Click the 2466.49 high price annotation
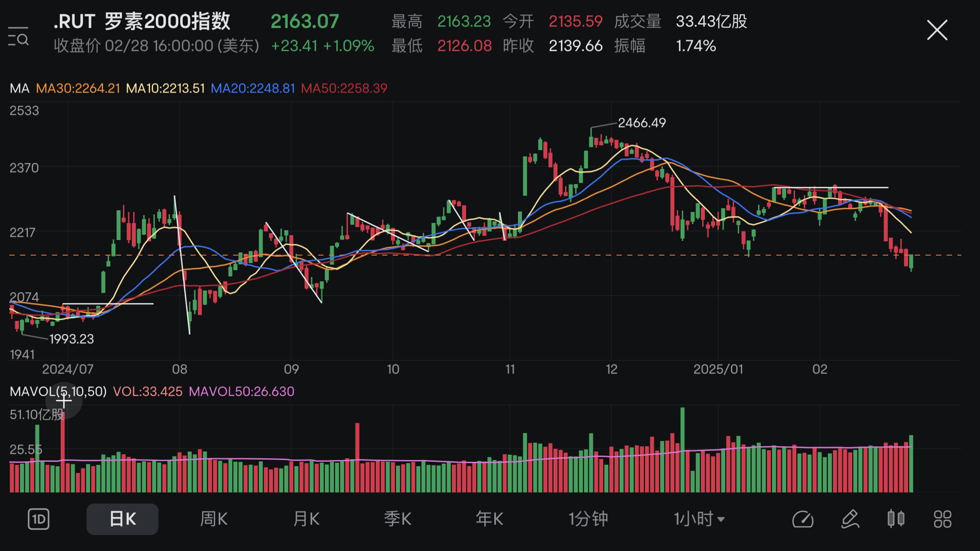Image resolution: width=980 pixels, height=551 pixels. [642, 122]
